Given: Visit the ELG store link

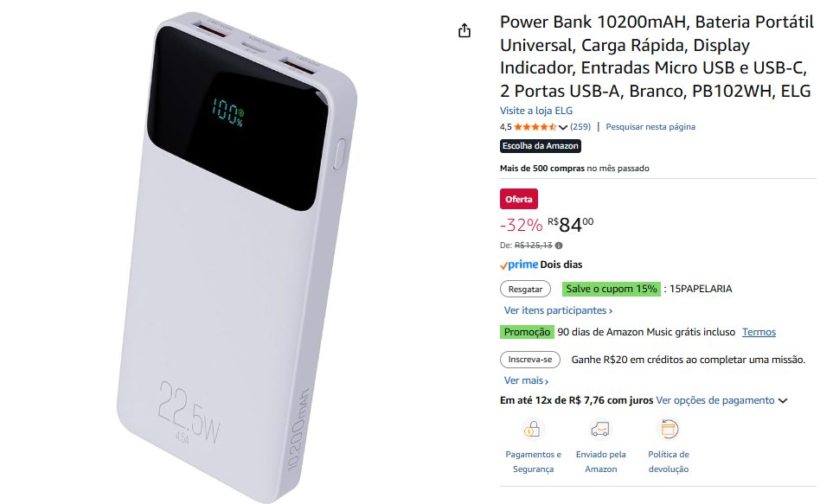Looking at the screenshot, I should pyautogui.click(x=536, y=111).
